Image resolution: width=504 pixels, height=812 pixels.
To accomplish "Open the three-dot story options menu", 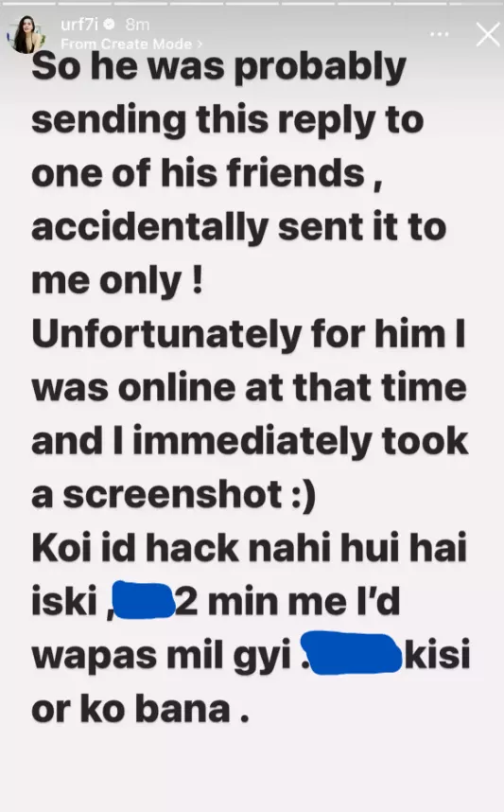I will point(440,34).
